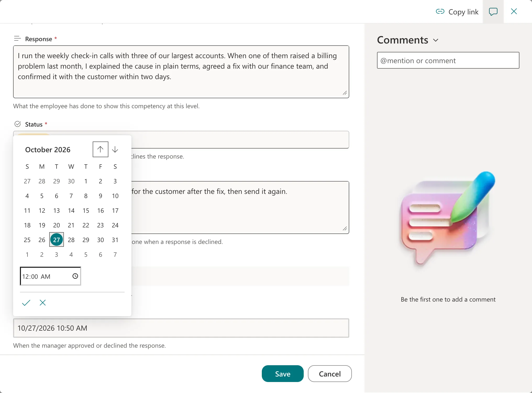Pick October 15 in the calendar

tap(86, 210)
